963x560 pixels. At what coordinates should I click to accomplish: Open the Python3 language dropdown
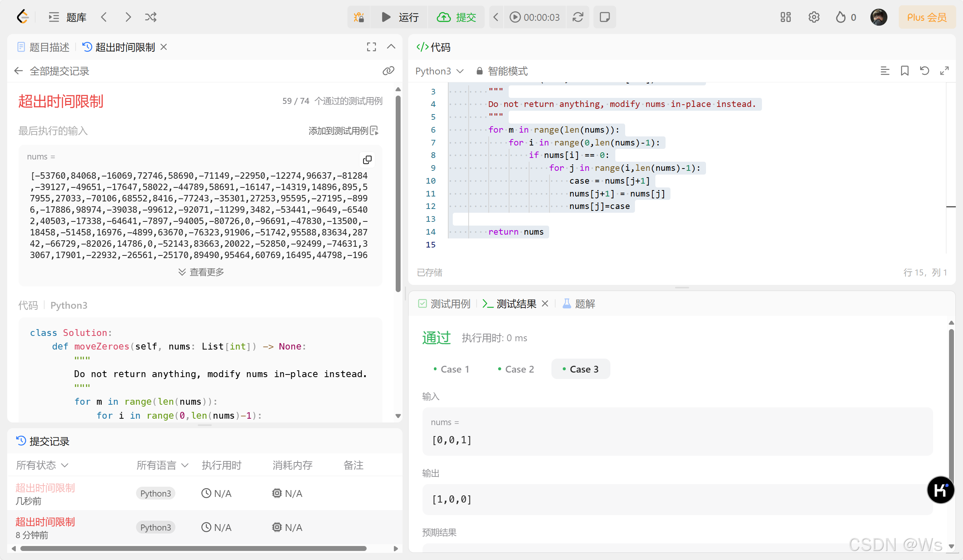tap(439, 71)
